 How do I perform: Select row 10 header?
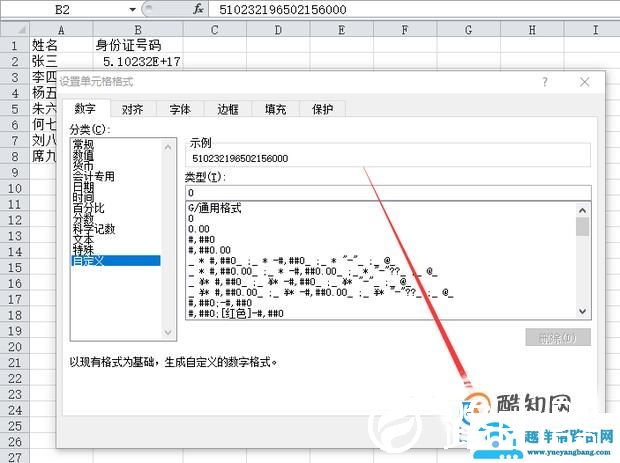coord(15,188)
